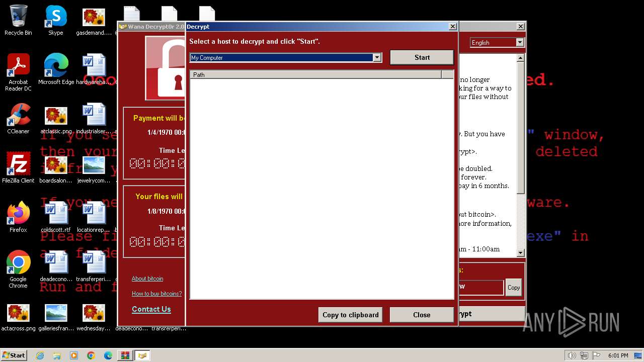Click the ransom note scrollbar down arrow
644x362 pixels.
pos(521,252)
